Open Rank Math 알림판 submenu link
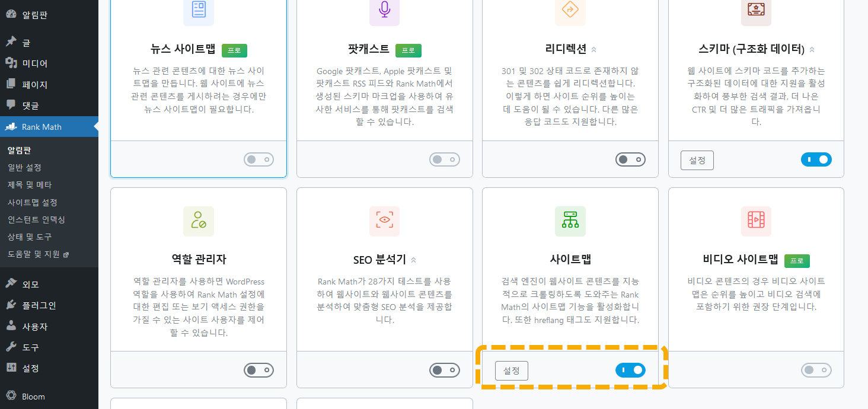 (19, 150)
